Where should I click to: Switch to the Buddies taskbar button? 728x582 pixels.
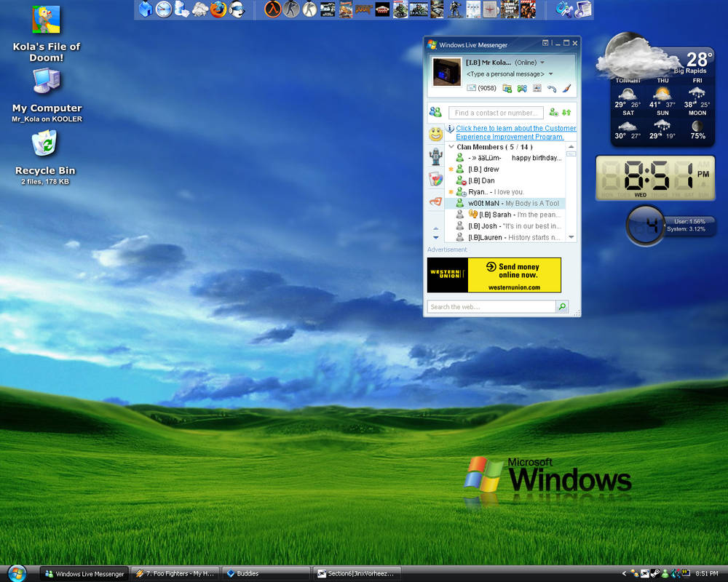point(266,574)
